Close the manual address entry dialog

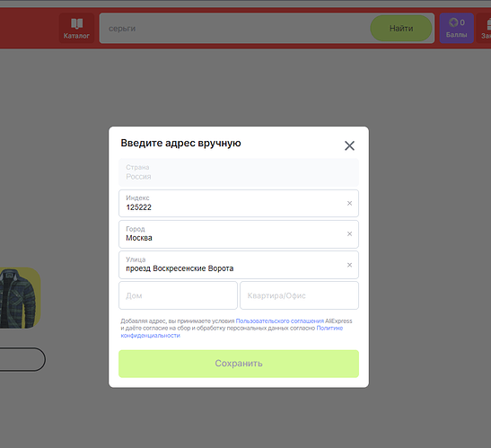tap(349, 145)
